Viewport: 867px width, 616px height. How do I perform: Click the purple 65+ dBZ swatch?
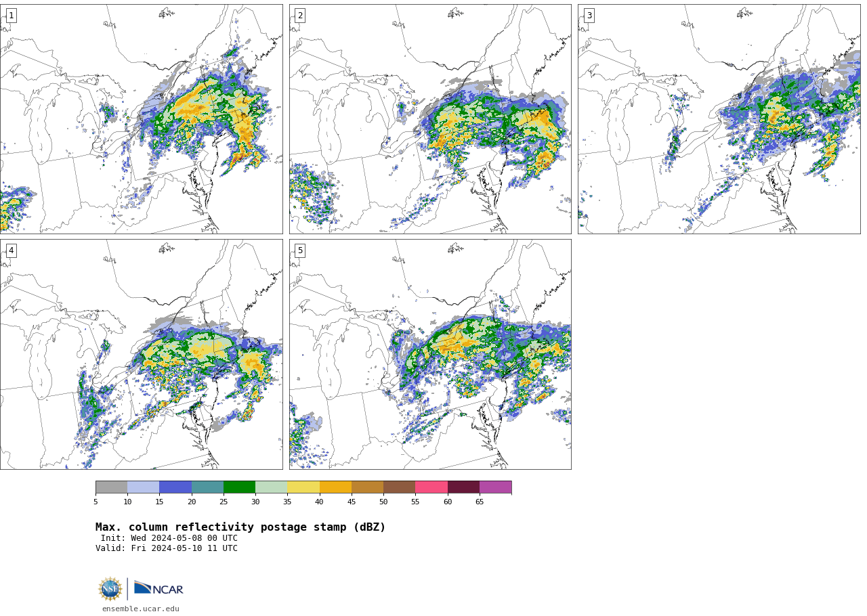(x=495, y=487)
